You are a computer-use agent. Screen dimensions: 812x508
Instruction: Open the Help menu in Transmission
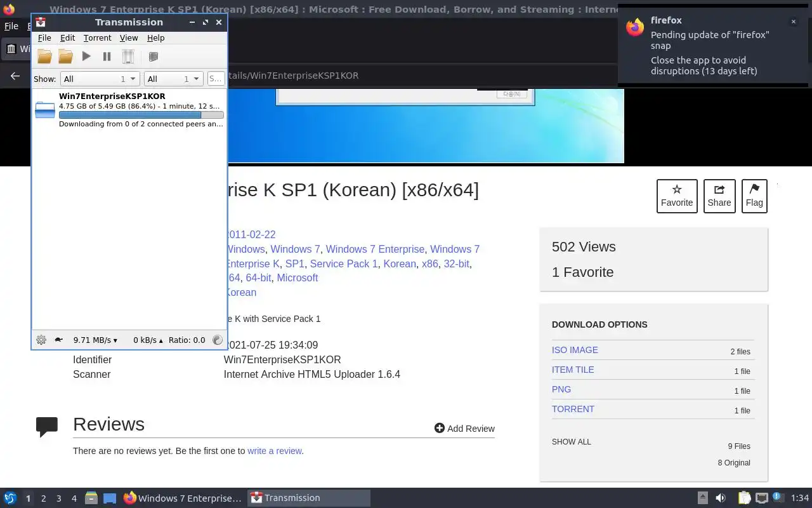pos(155,38)
